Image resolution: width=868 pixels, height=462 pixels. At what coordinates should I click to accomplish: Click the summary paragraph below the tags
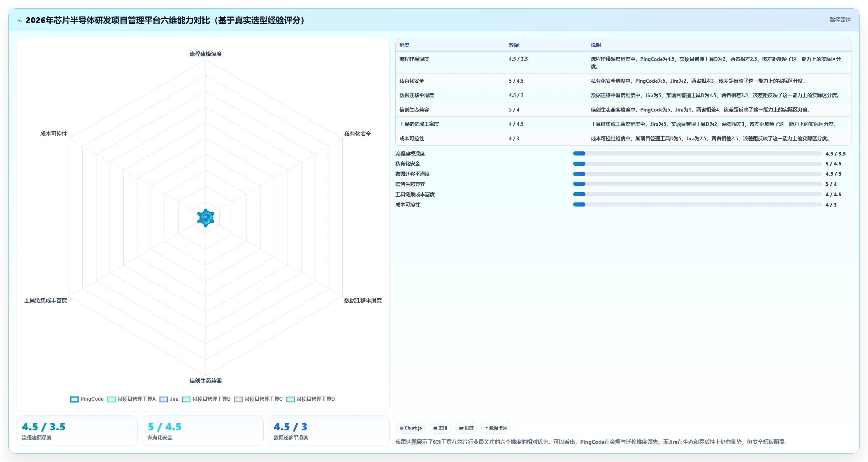pyautogui.click(x=592, y=442)
